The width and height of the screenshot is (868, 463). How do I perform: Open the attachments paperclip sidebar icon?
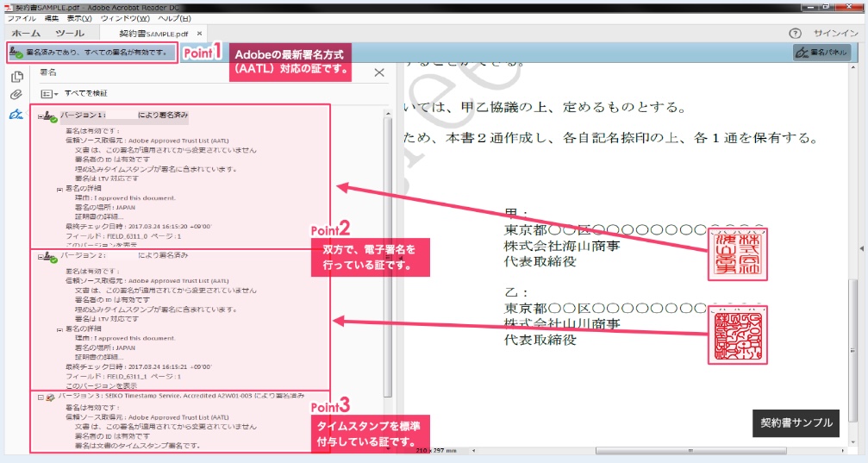(16, 95)
